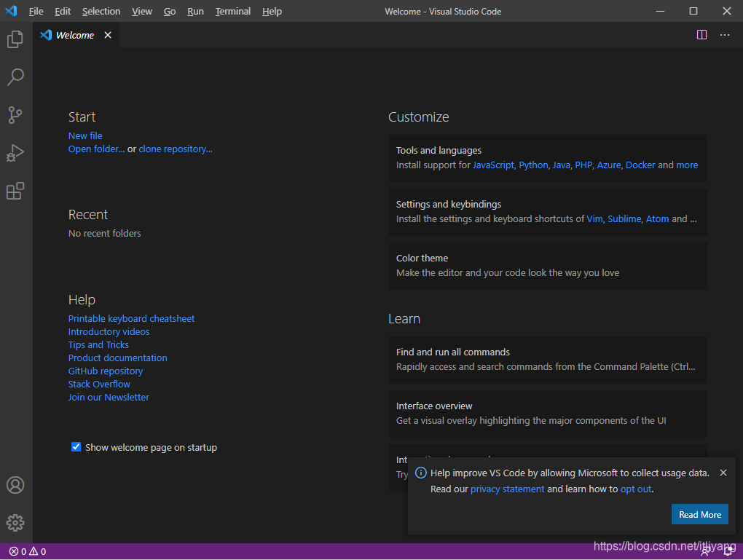Open the Accounts menu icon

tap(15, 485)
